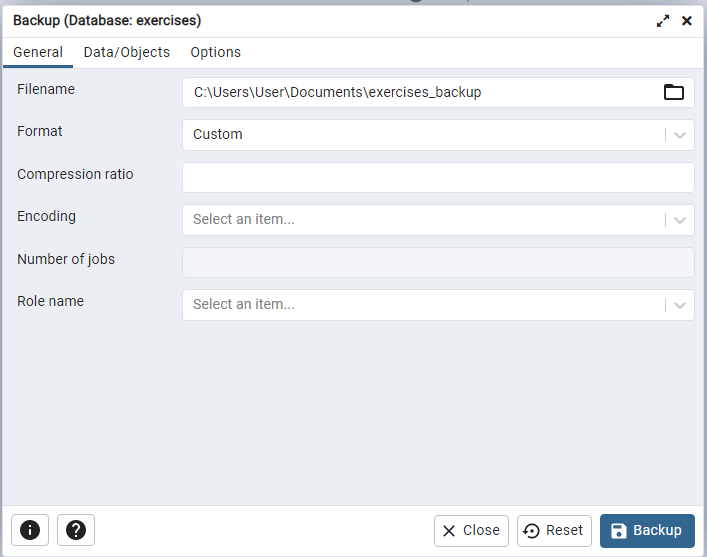Close the dialog using the X icon
The height and width of the screenshot is (557, 707).
(687, 20)
